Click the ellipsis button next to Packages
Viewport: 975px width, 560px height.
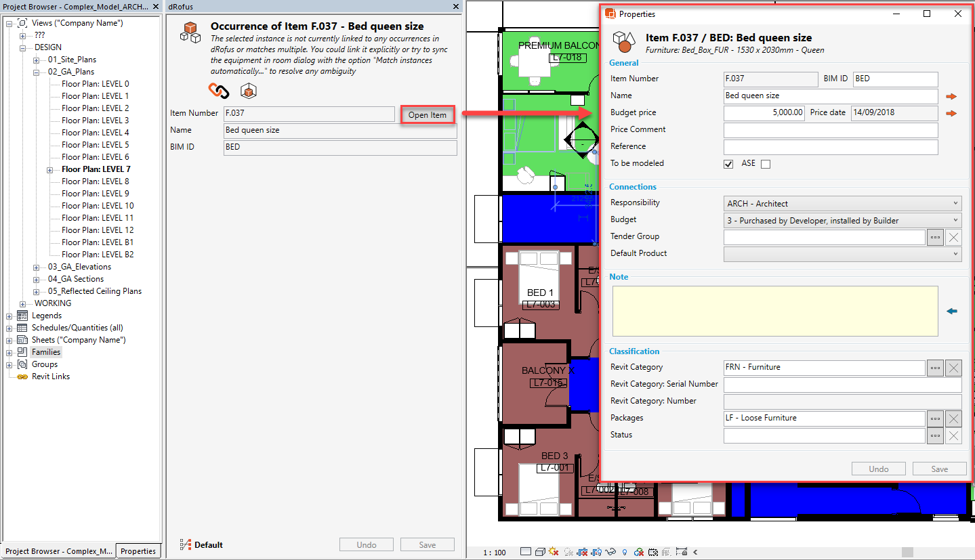[x=935, y=418]
